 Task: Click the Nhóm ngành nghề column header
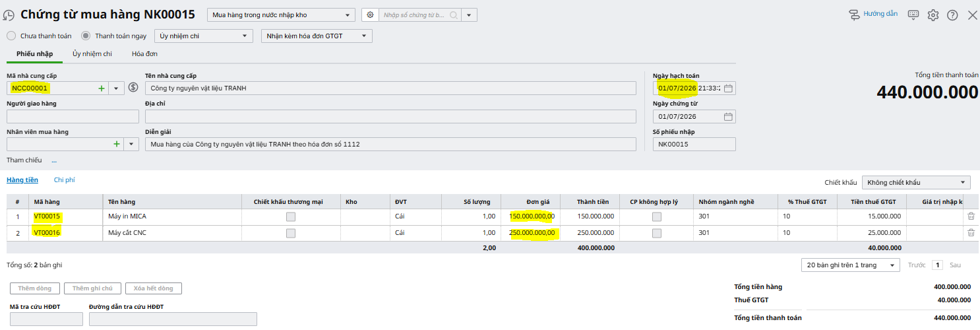[x=735, y=201]
